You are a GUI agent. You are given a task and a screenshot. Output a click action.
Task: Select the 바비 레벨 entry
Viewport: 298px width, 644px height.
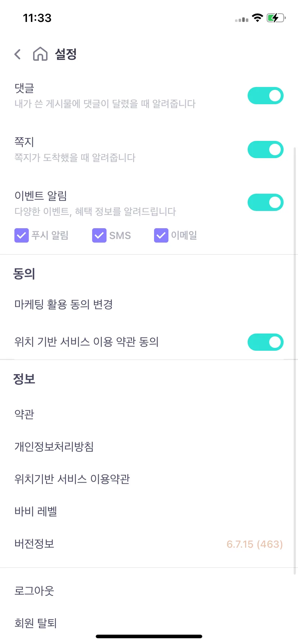pyautogui.click(x=149, y=511)
